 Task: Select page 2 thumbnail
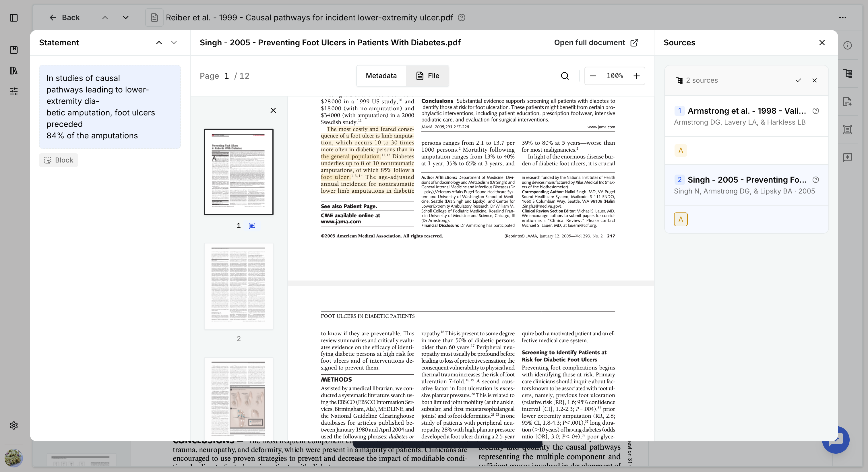pos(239,286)
